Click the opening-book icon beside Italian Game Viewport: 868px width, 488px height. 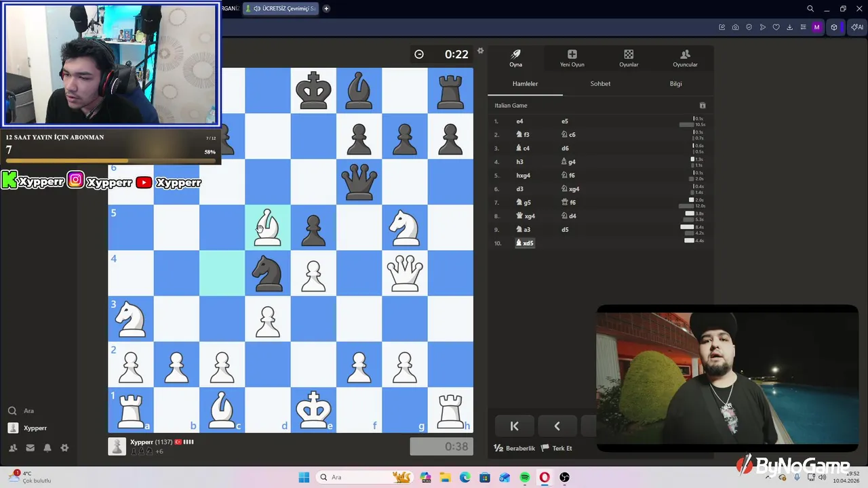coord(703,105)
